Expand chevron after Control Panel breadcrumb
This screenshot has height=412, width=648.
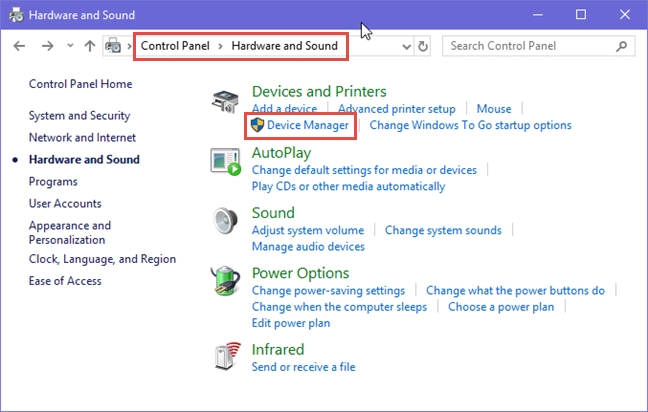(x=220, y=46)
